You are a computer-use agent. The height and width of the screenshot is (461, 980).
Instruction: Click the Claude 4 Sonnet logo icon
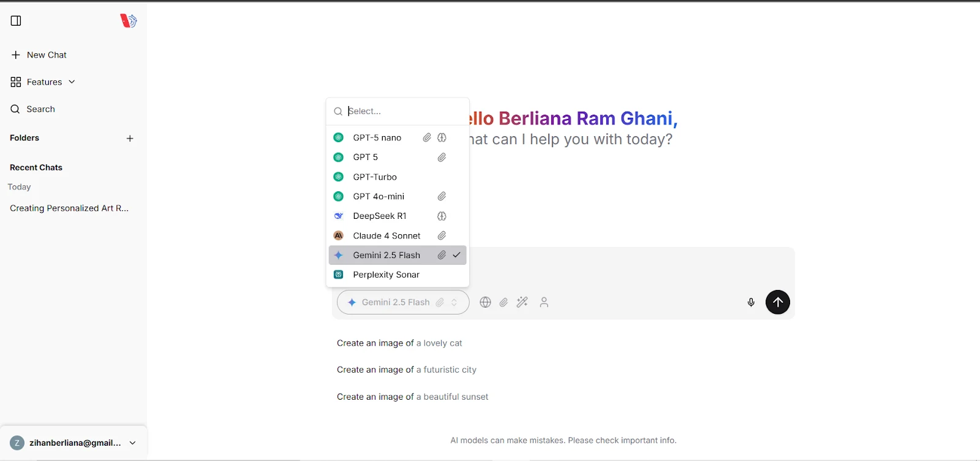(338, 235)
